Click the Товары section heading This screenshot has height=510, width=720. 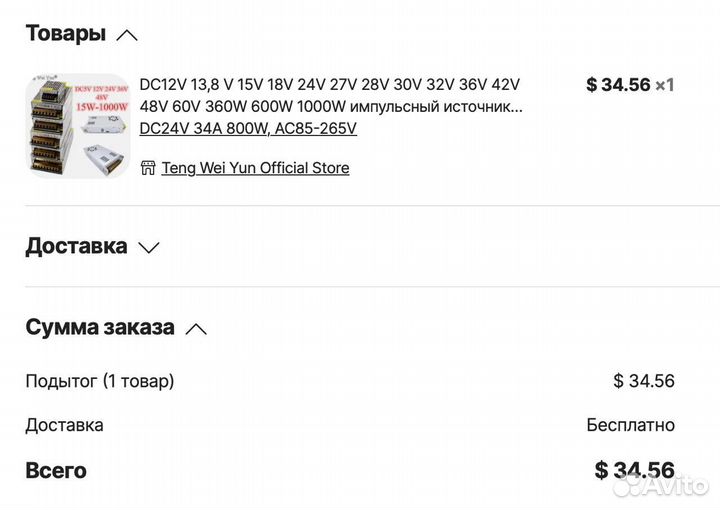coord(65,34)
